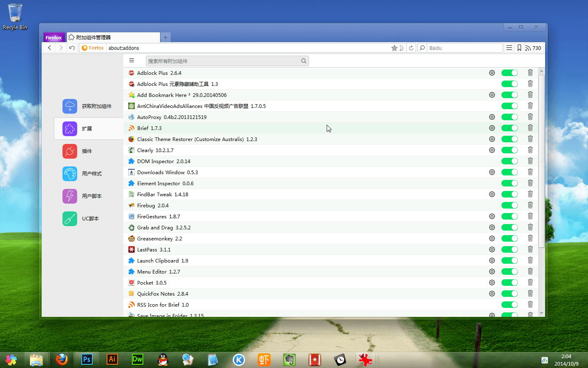Screen dimensions: 588x368
Task: Open FireGestures options gear
Action: 492,216
